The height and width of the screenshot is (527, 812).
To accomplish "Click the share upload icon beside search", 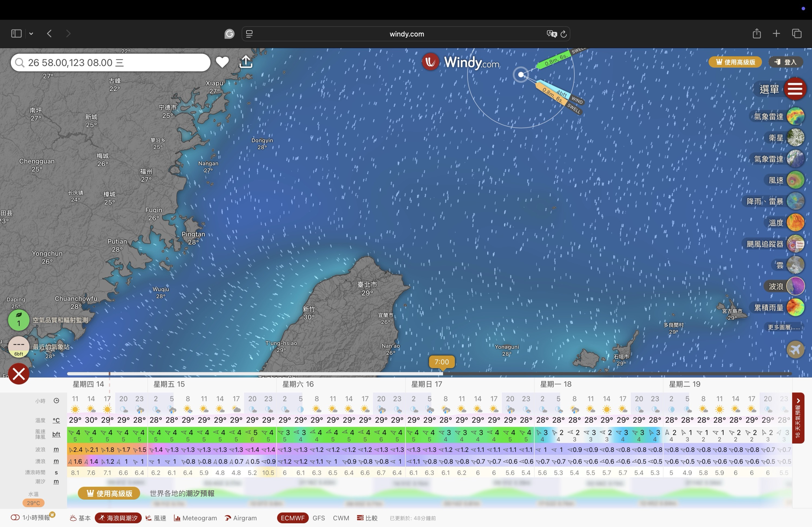I will click(246, 62).
